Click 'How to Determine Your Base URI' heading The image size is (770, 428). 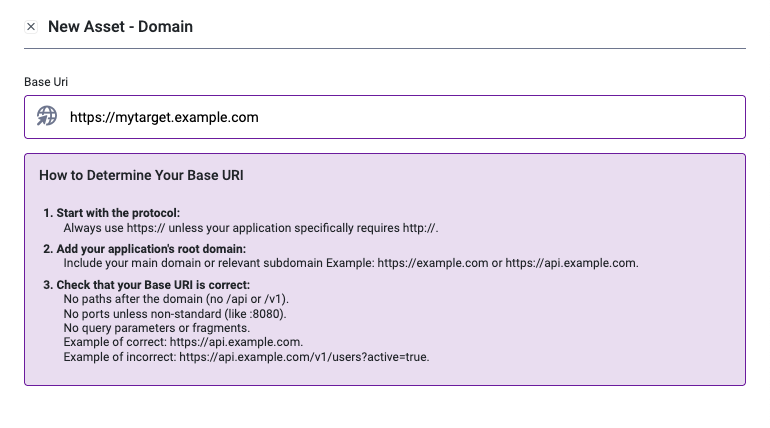[x=141, y=175]
